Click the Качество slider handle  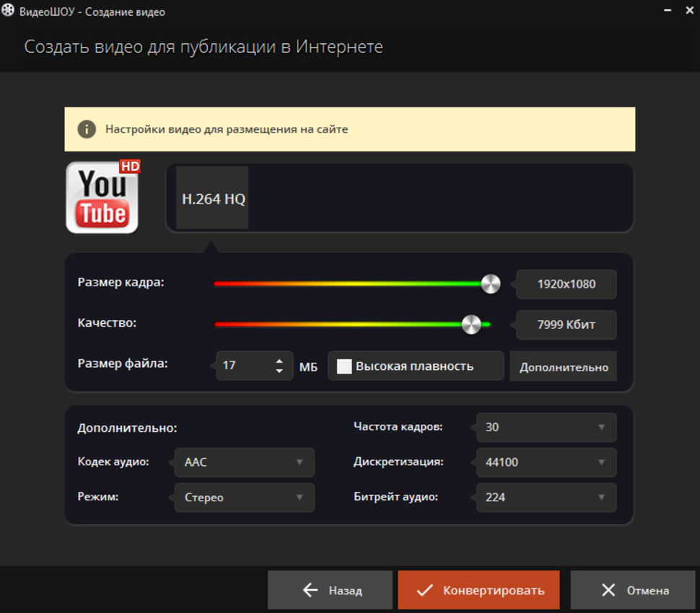tap(471, 325)
